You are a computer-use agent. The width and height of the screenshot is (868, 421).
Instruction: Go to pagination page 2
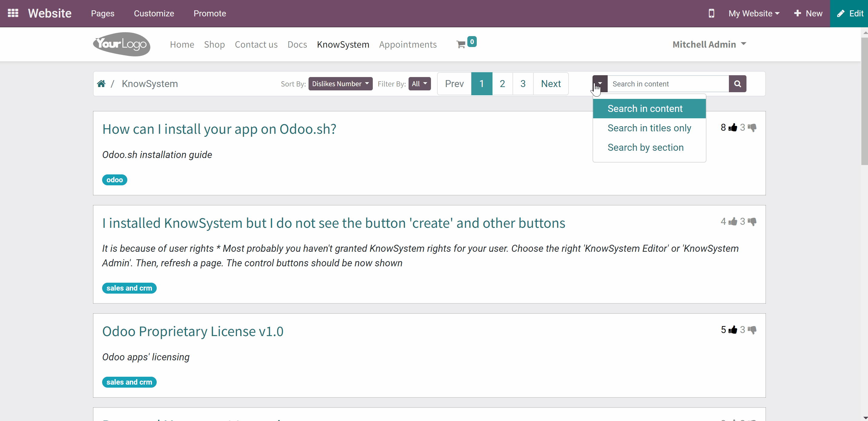[502, 84]
